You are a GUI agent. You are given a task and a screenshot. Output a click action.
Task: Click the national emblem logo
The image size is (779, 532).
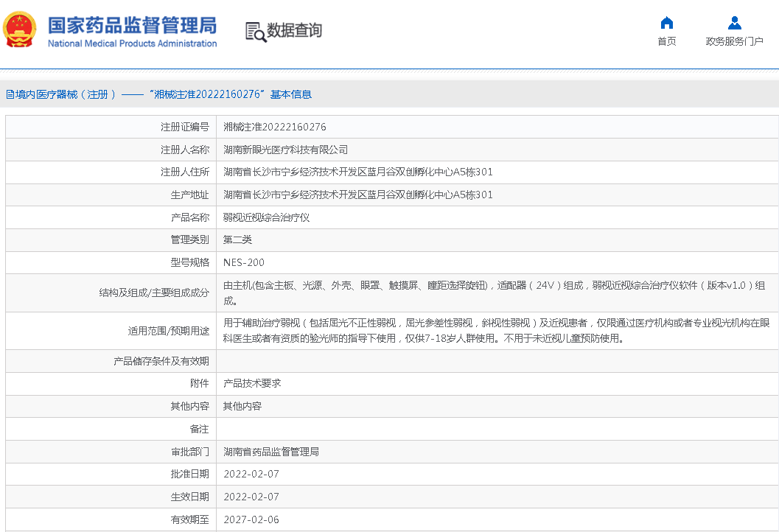coord(19,29)
